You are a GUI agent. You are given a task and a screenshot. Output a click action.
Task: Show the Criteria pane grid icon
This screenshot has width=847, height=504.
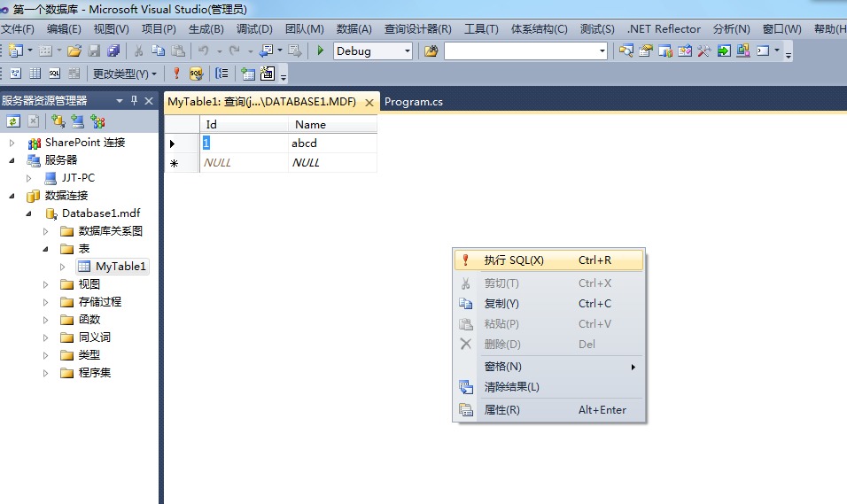[35, 74]
